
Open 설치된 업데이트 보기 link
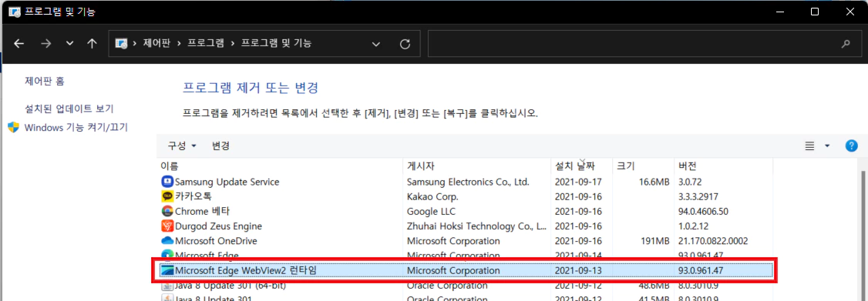click(69, 109)
